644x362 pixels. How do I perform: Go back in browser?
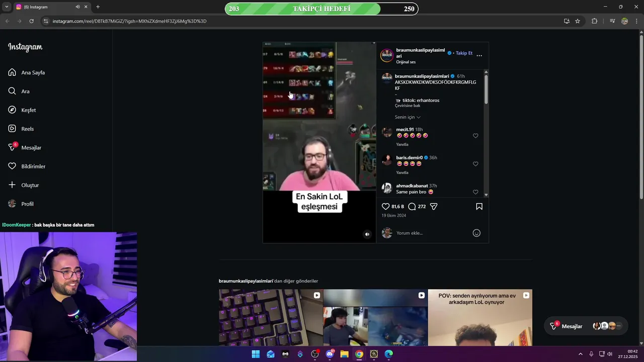[x=7, y=21]
